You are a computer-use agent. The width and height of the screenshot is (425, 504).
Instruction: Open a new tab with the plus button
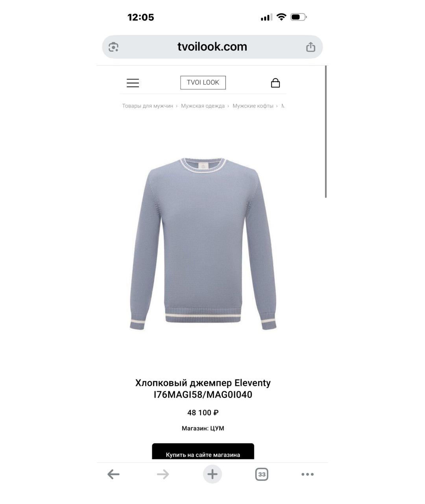[x=213, y=474]
